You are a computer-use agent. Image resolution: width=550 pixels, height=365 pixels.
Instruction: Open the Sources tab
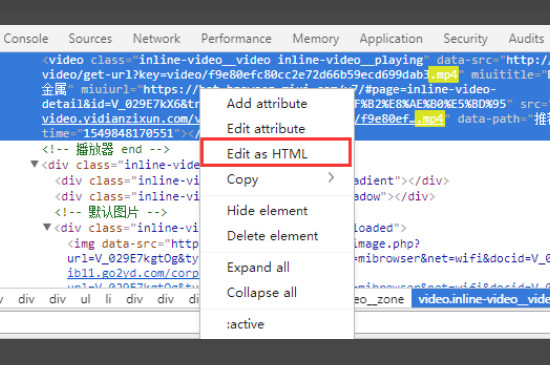click(x=90, y=39)
